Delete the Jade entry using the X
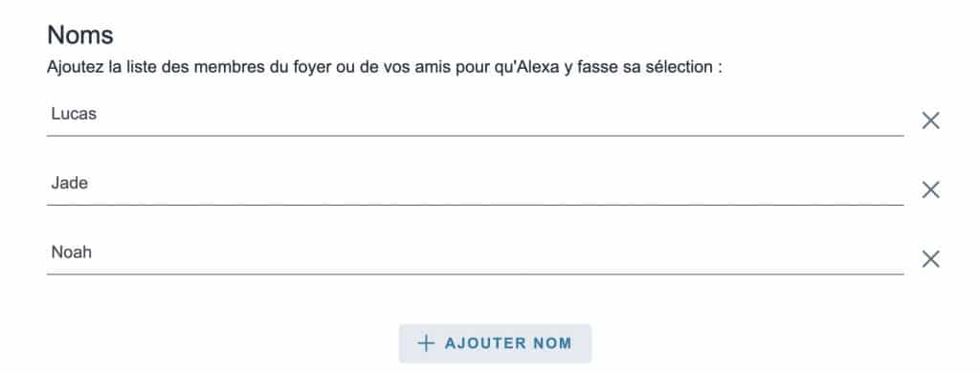The height and width of the screenshot is (374, 980). click(x=930, y=189)
